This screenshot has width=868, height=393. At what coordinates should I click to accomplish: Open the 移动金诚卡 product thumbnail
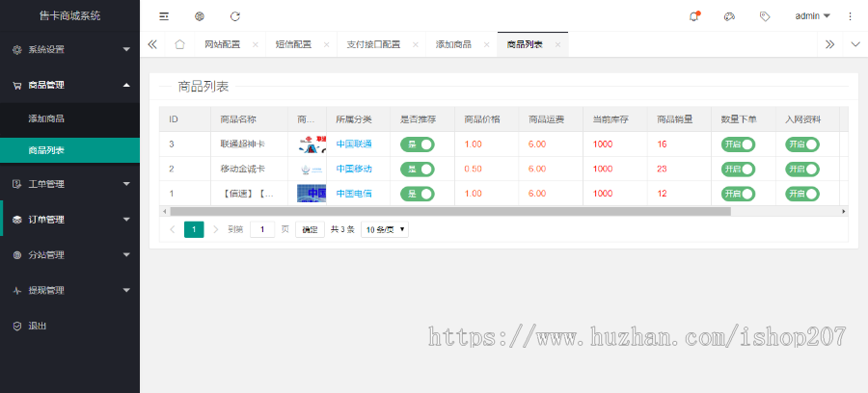click(312, 169)
